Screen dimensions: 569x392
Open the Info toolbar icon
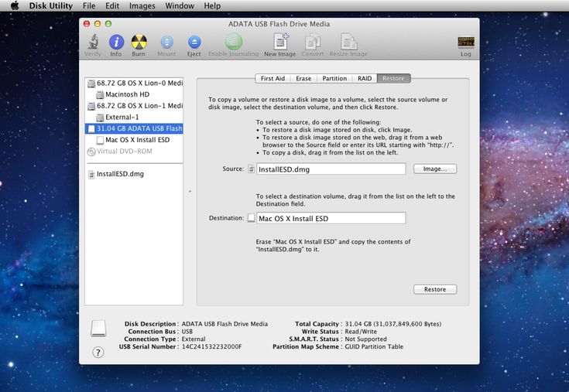coord(116,43)
